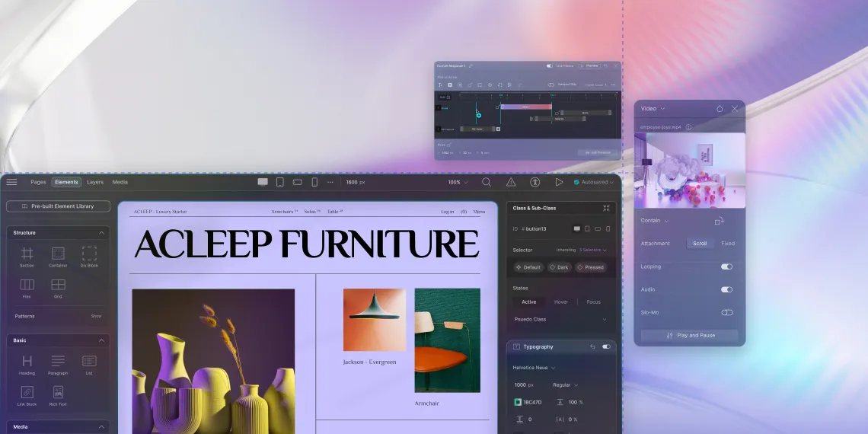Screen dimensions: 868x434
Task: Enable the Slo-Mo switch
Action: pyautogui.click(x=726, y=312)
